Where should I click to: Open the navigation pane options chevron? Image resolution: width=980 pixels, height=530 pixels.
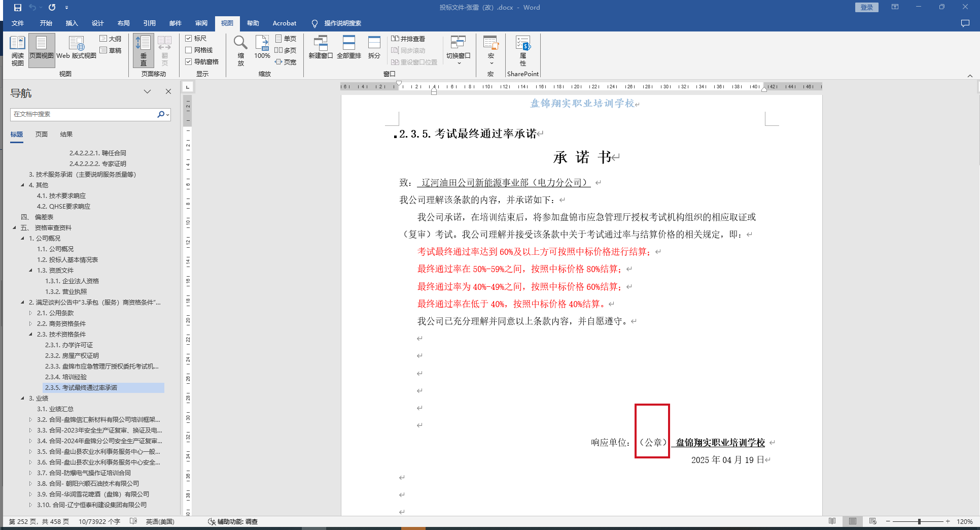pyautogui.click(x=147, y=91)
